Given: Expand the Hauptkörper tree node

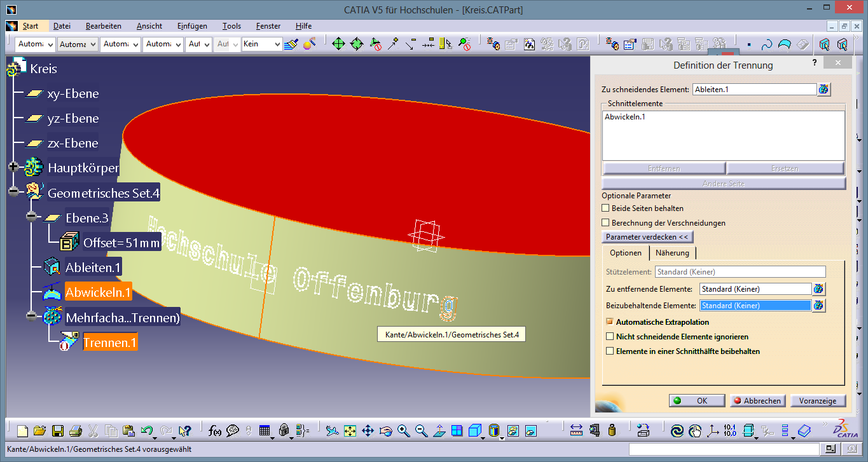Looking at the screenshot, I should [13, 168].
